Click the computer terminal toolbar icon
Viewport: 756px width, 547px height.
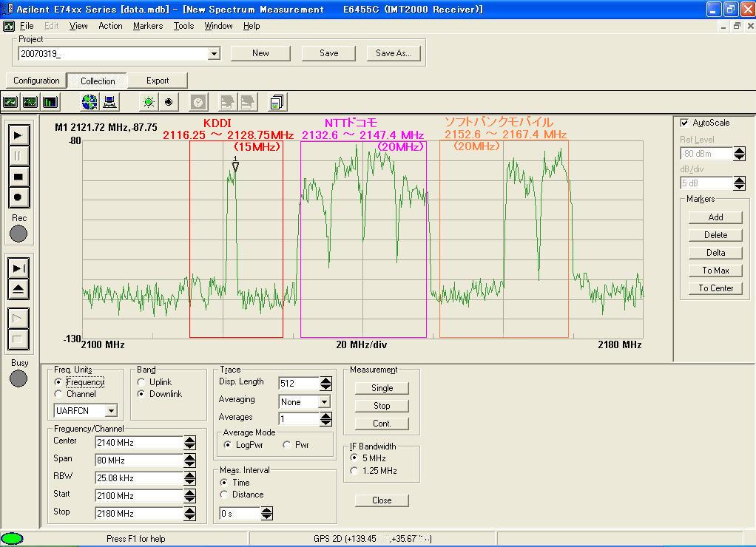[x=110, y=102]
